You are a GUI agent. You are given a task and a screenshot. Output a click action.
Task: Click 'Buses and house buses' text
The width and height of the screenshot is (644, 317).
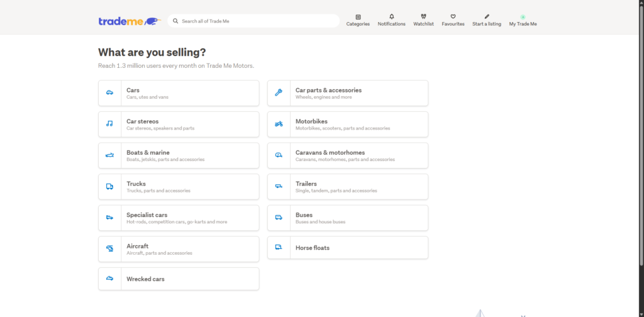click(x=320, y=222)
